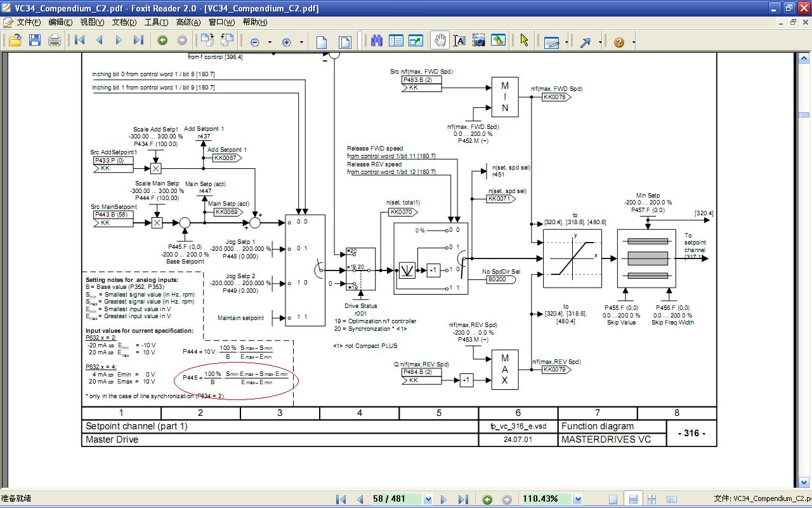Restore the inner document window
The height and width of the screenshot is (508, 812).
coord(793,22)
